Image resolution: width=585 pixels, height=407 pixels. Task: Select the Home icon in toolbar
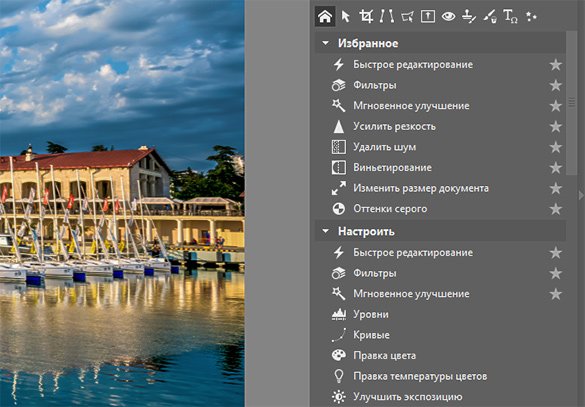325,17
